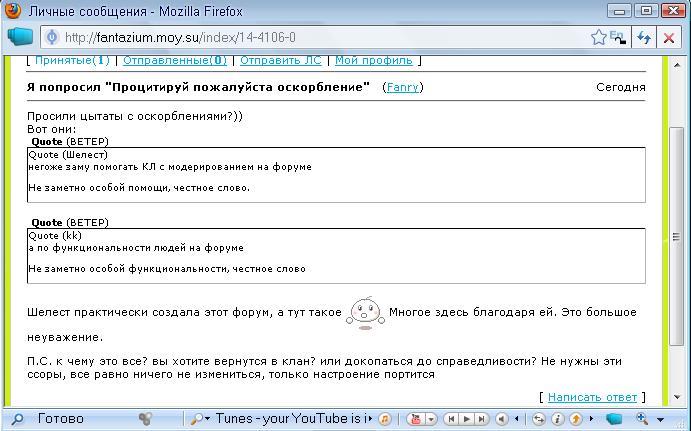
Task: Click the orange up-arrow icon
Action: point(576,419)
